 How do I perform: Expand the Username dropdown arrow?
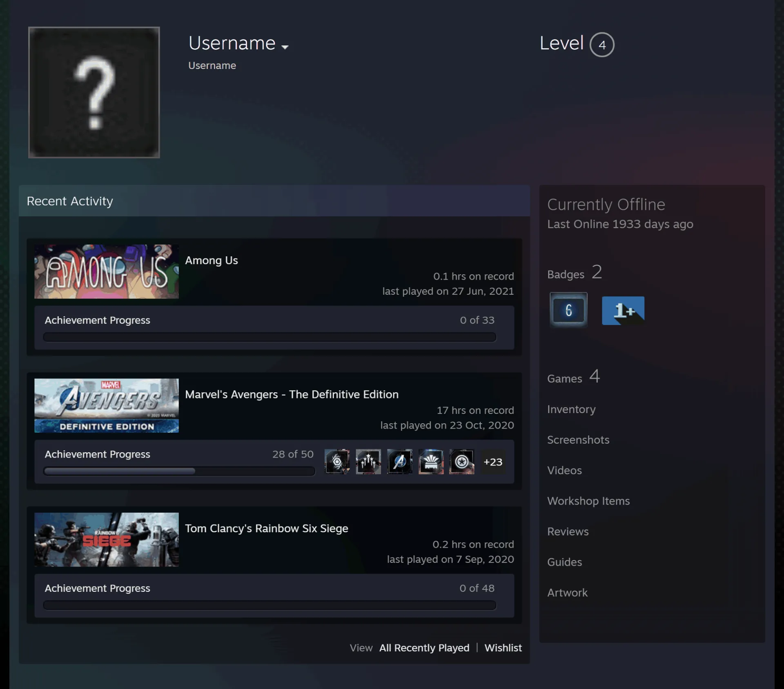pos(285,47)
